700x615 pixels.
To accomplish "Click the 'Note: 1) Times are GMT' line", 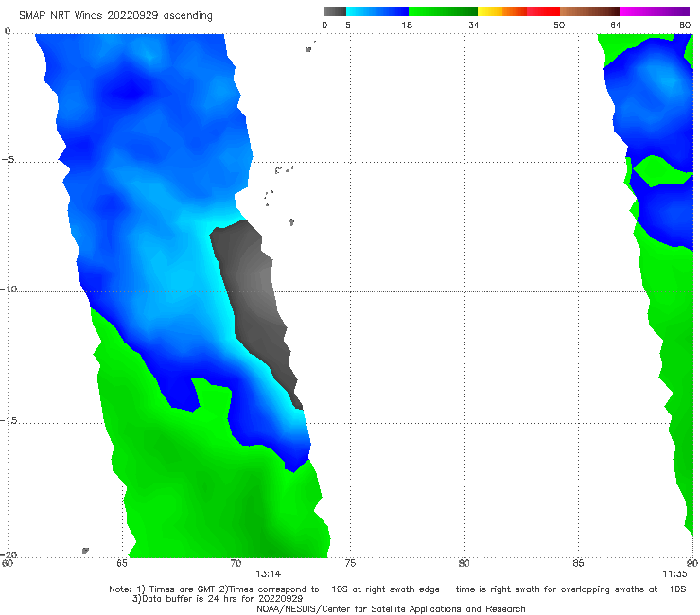I will click(x=397, y=589).
